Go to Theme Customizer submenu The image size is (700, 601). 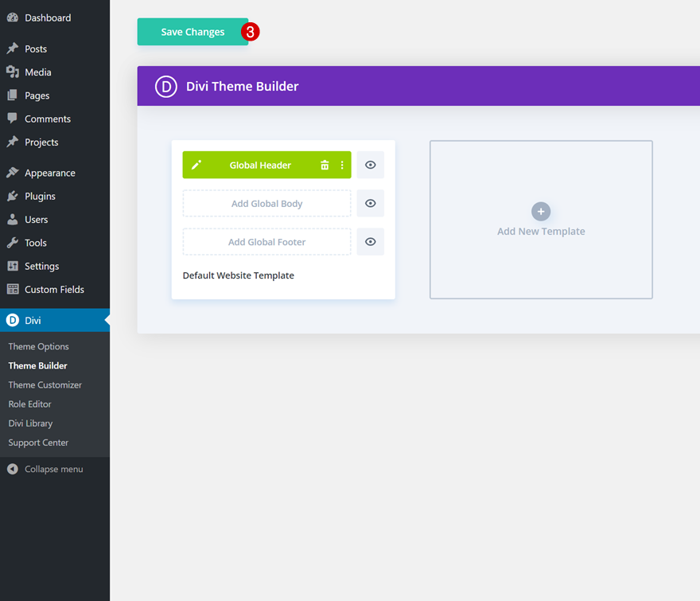pos(45,384)
